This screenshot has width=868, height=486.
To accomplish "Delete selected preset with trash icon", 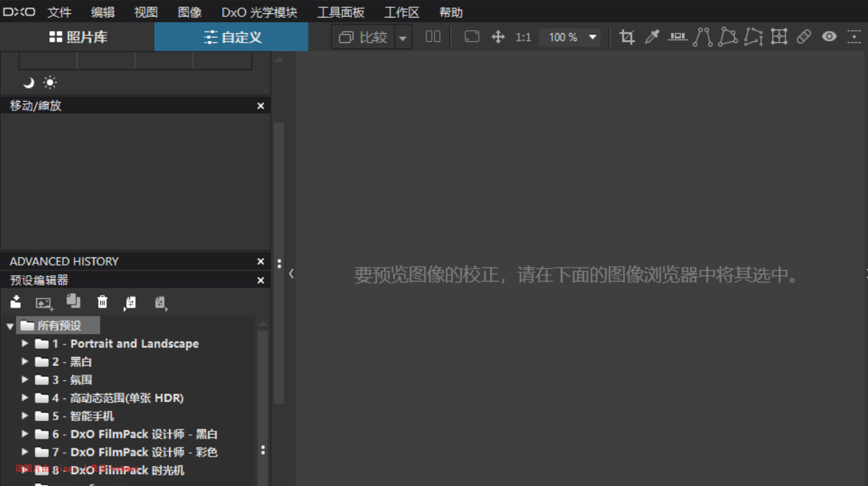I will [103, 302].
